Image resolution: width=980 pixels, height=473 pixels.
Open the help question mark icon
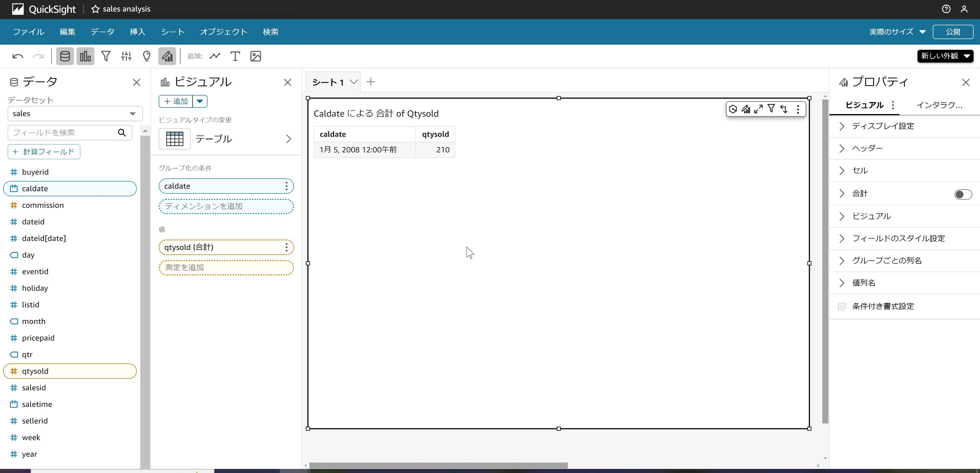tap(946, 9)
